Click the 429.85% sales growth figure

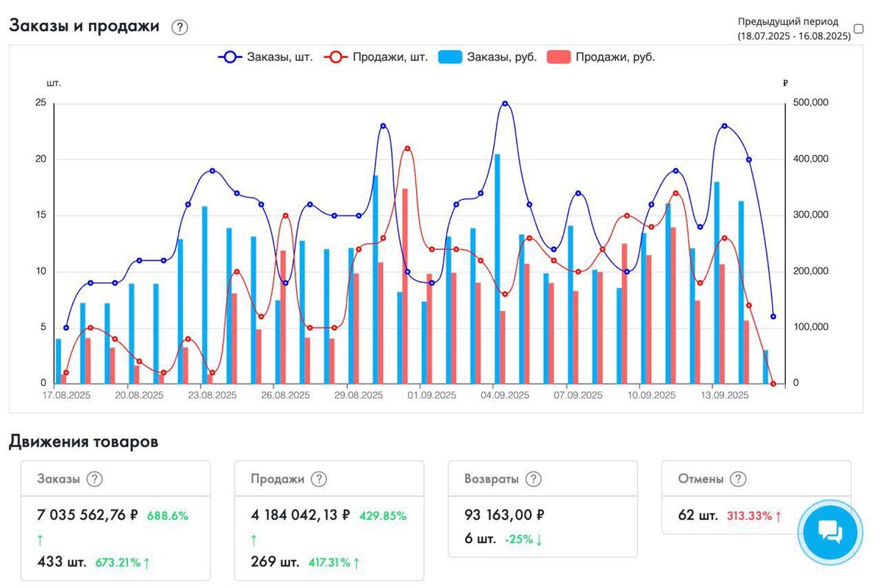(x=383, y=516)
